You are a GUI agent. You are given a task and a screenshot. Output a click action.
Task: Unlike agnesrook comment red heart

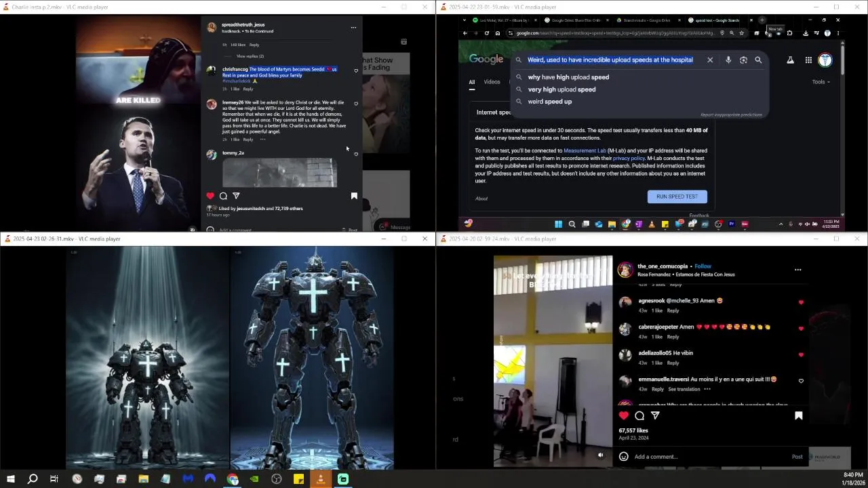(x=801, y=302)
